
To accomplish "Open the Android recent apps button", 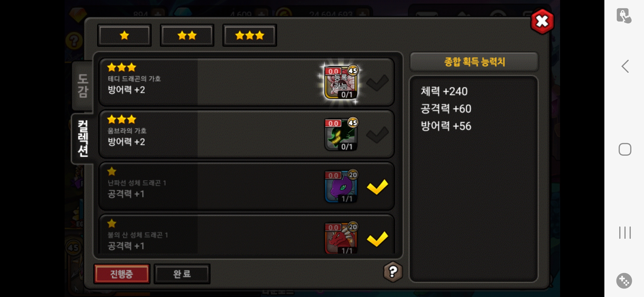I will pyautogui.click(x=625, y=233).
